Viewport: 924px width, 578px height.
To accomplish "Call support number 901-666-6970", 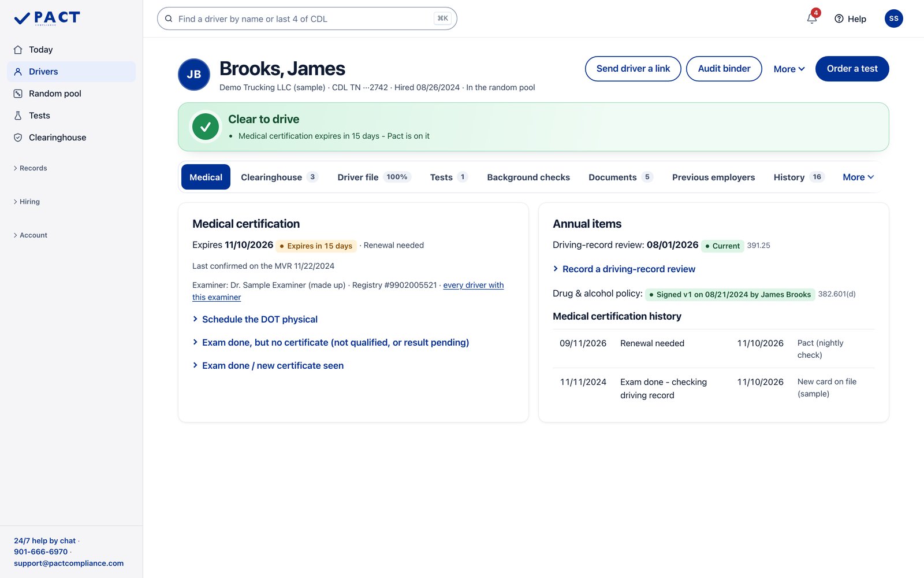I will tap(41, 552).
